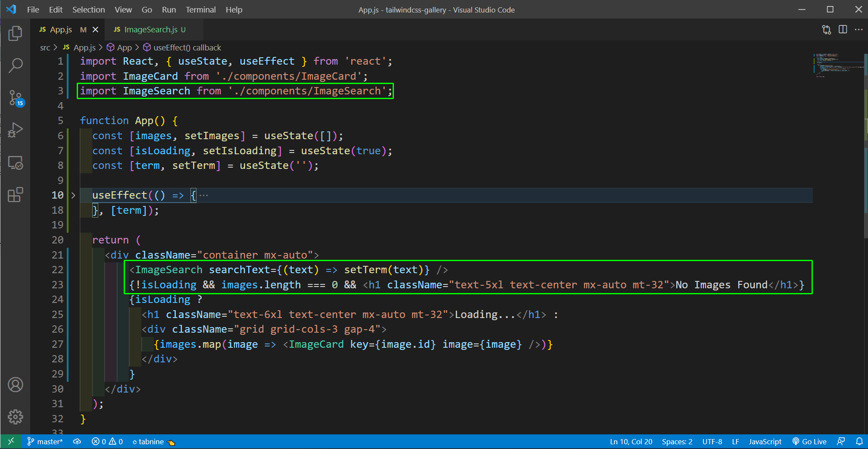Click 'No Images Found' text on line 23

(x=721, y=285)
